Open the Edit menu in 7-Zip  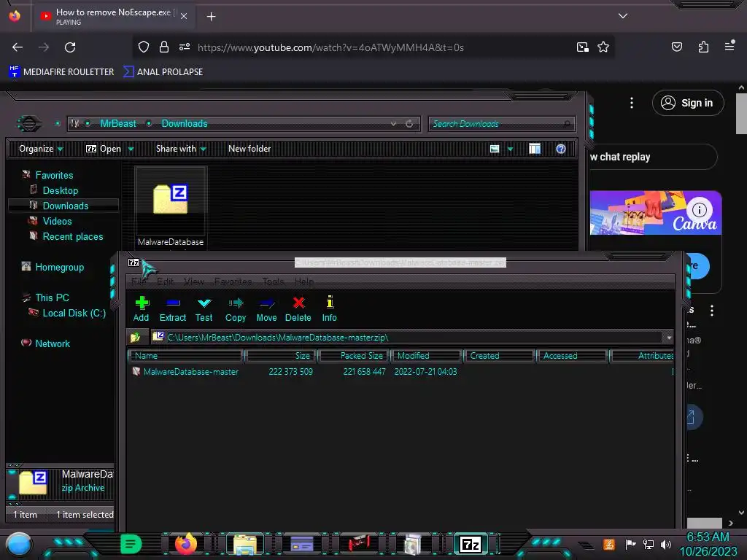[x=165, y=281]
